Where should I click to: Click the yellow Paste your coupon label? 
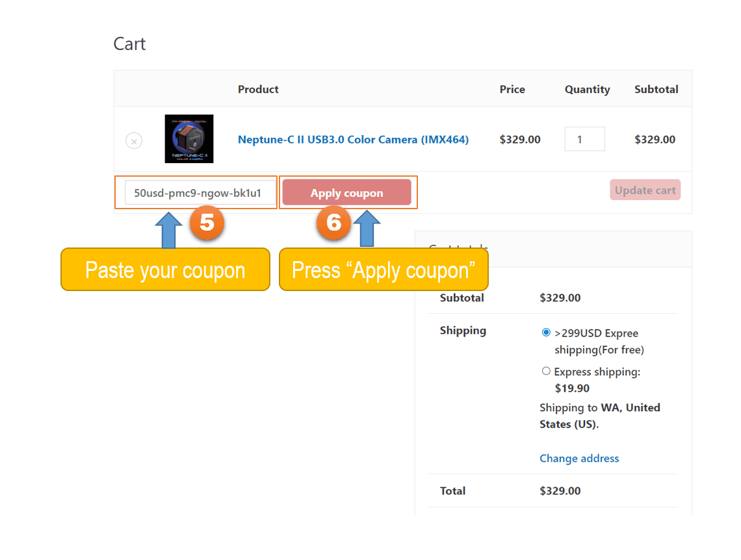tap(165, 270)
